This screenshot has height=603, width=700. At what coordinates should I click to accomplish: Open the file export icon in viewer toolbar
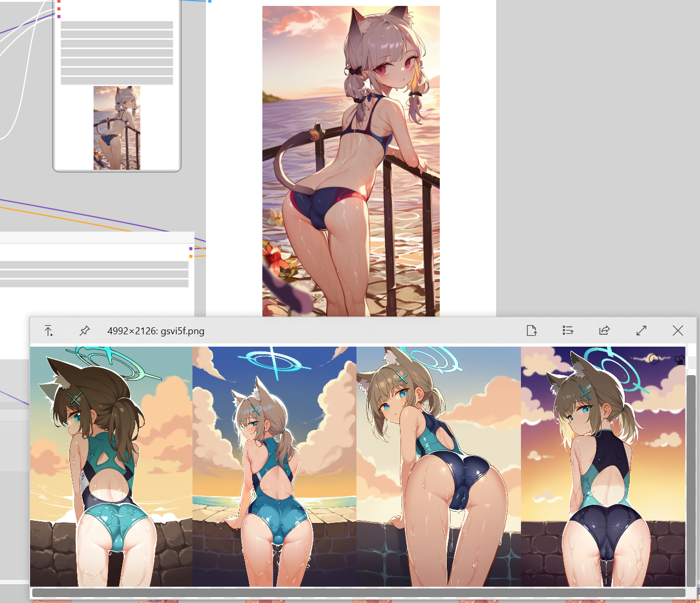532,331
